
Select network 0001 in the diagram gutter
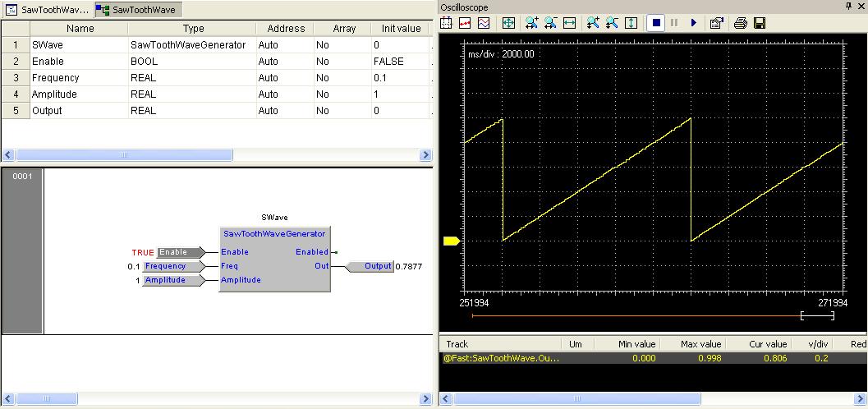point(22,250)
